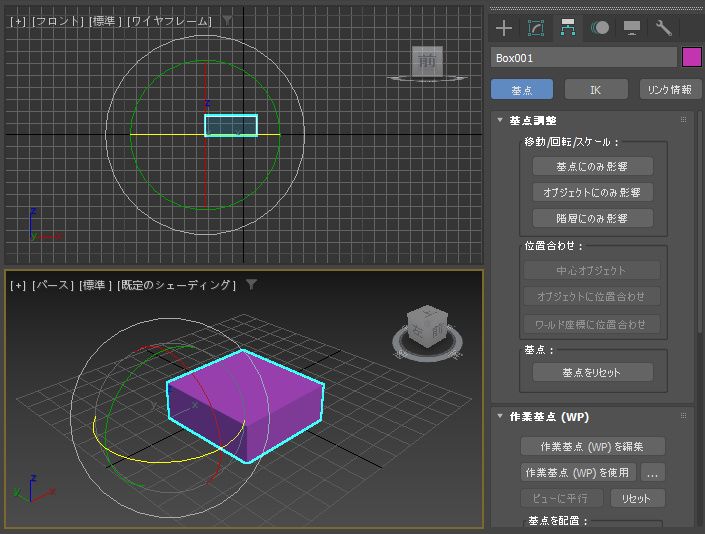The height and width of the screenshot is (534, 705).
Task: Collapse the 基点調整 rollout
Action: 500,120
